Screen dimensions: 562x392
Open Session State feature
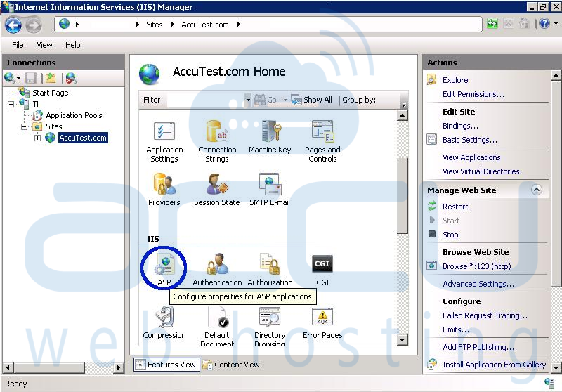217,190
